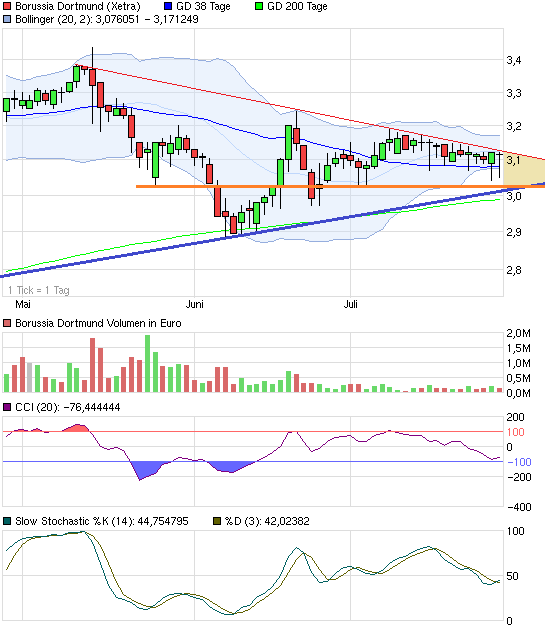Click the Slow Stochastic %K (14) value label

[102, 521]
